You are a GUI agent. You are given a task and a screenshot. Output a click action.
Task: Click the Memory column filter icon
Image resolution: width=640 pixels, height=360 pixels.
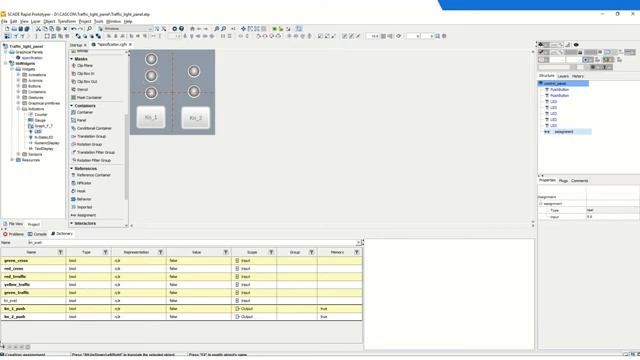(356, 252)
